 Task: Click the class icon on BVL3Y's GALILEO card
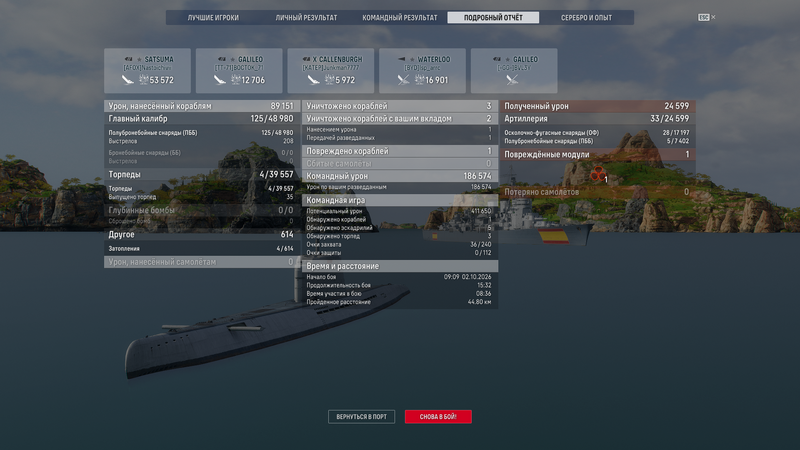coord(497,59)
